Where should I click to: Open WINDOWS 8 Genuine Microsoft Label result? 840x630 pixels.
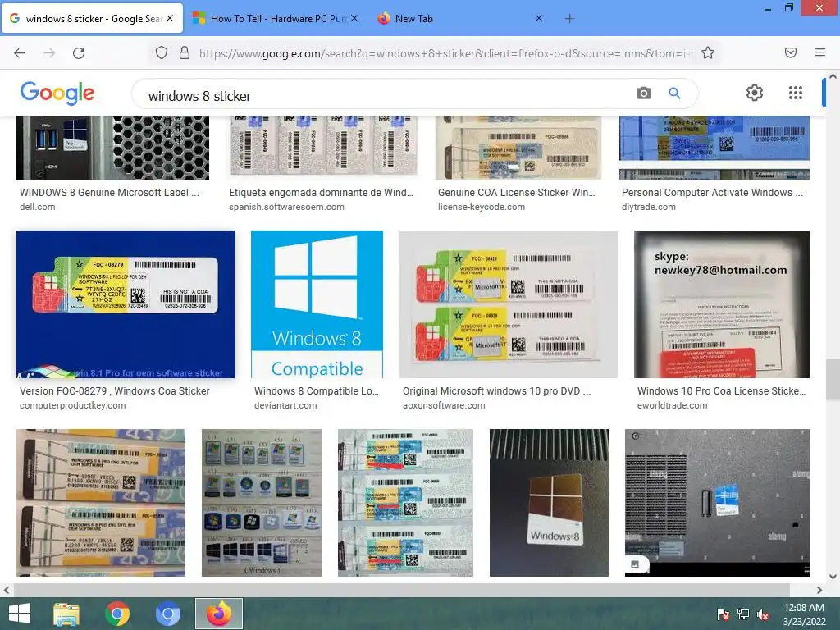pyautogui.click(x=109, y=192)
